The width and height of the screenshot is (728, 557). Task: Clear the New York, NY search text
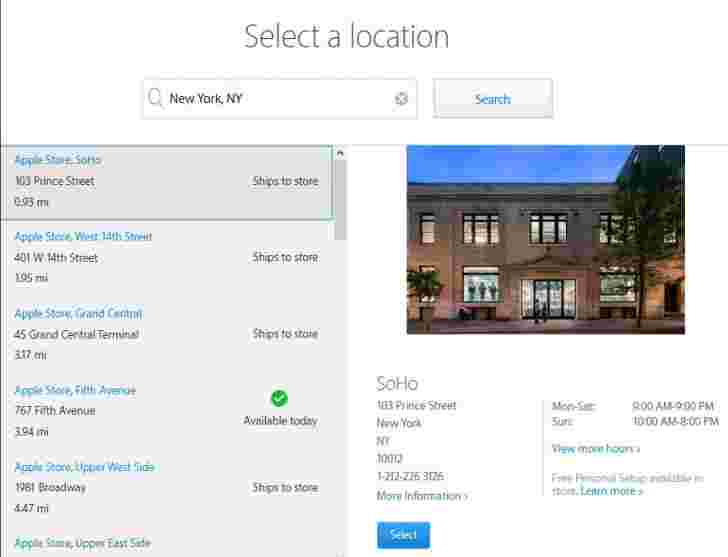coord(401,99)
